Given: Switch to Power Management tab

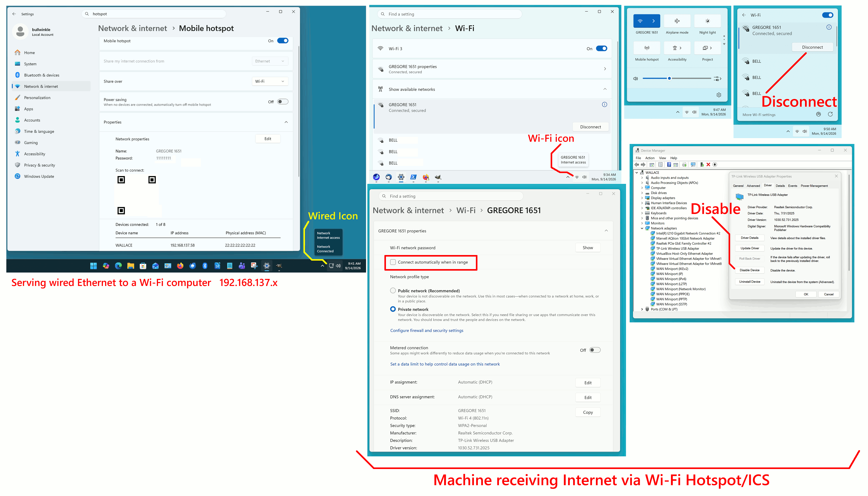Looking at the screenshot, I should (x=814, y=186).
